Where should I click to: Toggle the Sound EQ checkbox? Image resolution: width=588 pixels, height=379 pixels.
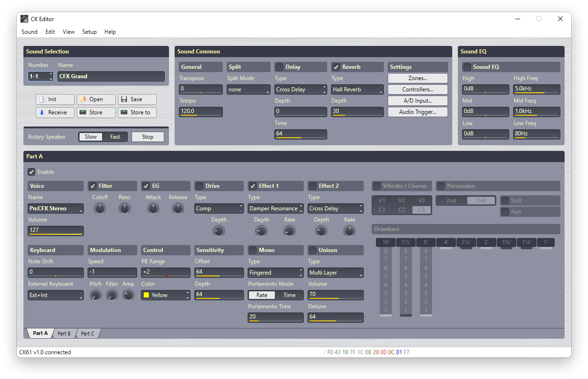click(x=467, y=67)
